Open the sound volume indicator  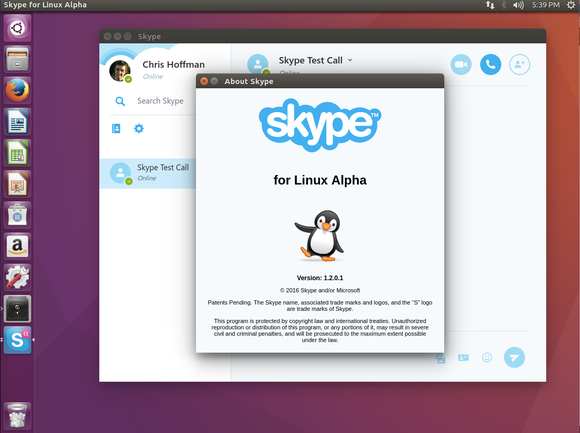coord(518,5)
